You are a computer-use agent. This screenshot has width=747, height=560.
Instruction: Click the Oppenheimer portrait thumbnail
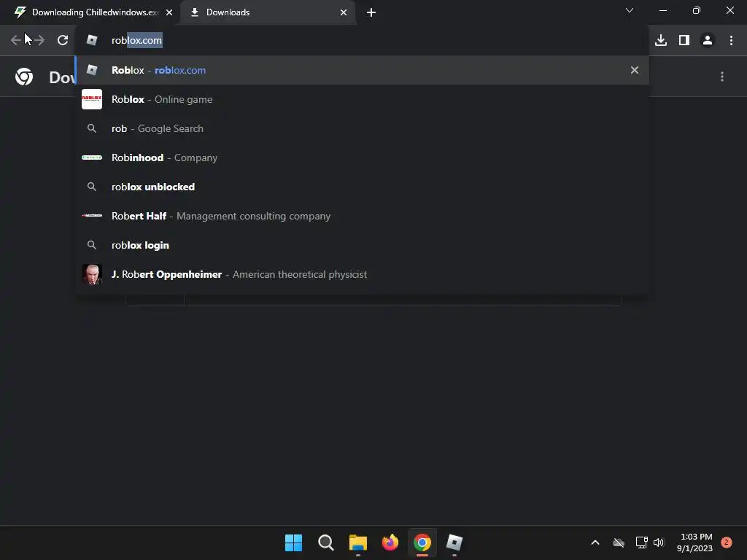pos(92,274)
